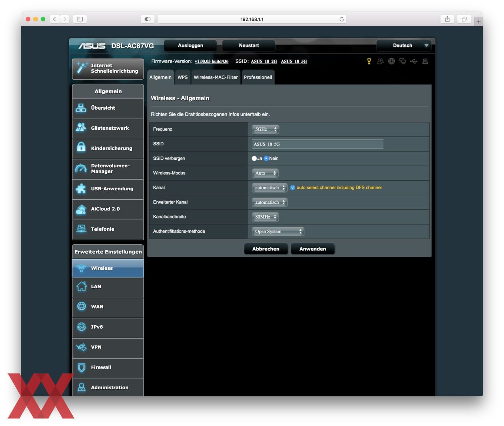Click the yellow light bulb status icon
Screen dimensions: 504x426
coord(369,61)
